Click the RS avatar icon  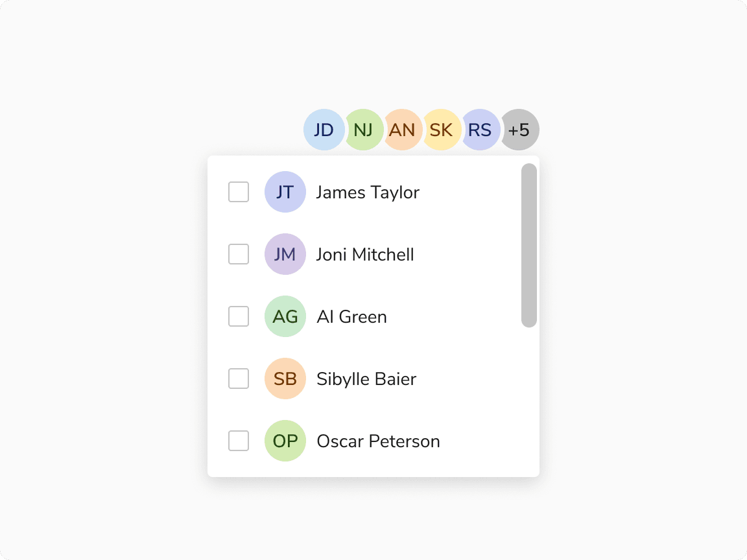480,130
